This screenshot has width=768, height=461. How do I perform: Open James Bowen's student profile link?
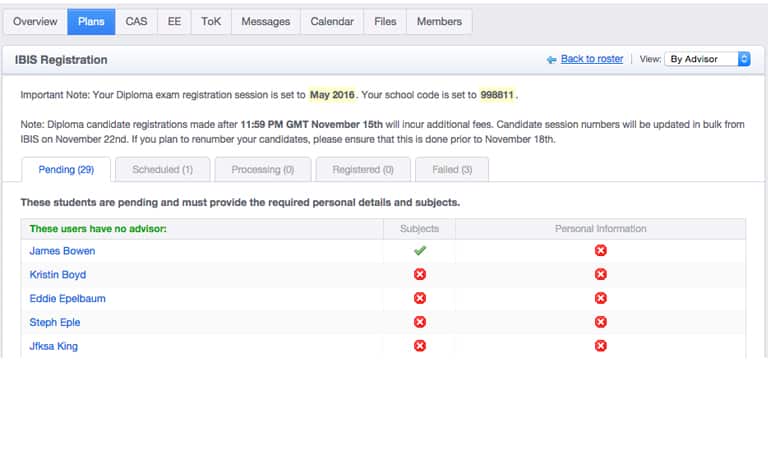tap(62, 251)
